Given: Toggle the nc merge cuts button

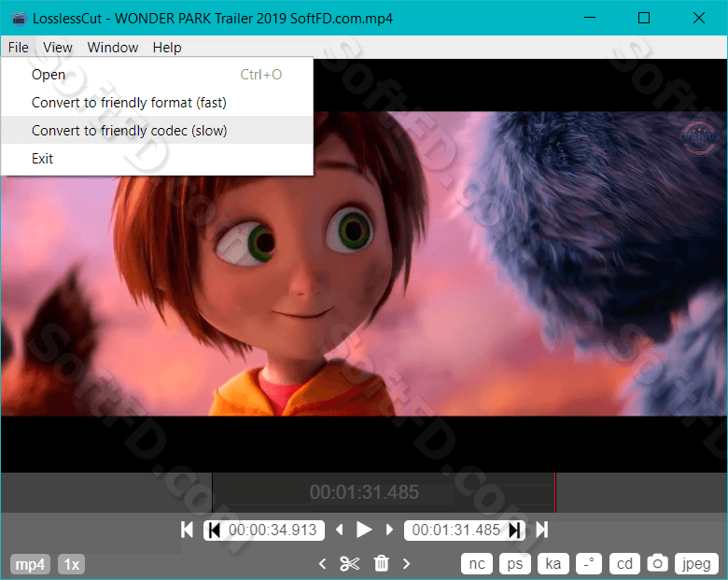Looking at the screenshot, I should (x=477, y=564).
